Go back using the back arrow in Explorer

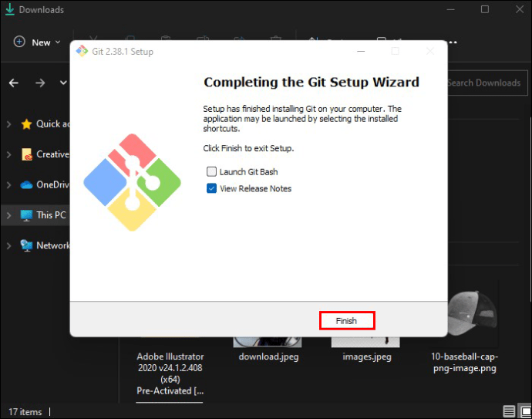[x=14, y=83]
